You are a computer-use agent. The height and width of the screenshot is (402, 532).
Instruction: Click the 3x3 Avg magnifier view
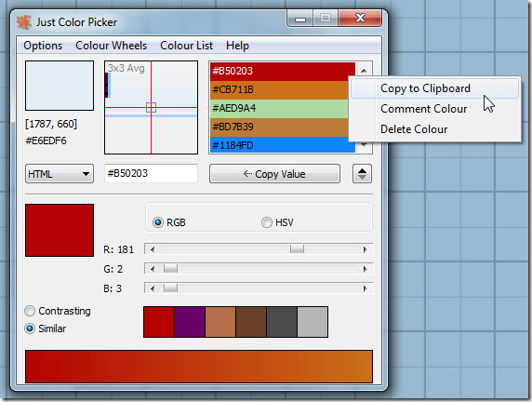[151, 107]
